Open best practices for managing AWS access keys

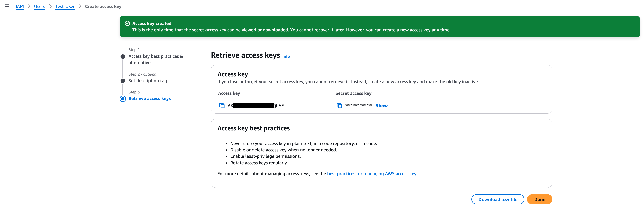click(x=372, y=174)
